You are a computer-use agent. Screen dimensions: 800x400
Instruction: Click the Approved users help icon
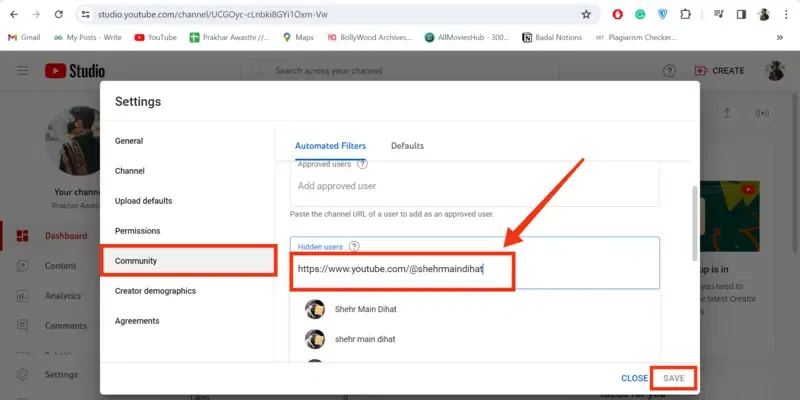click(362, 164)
